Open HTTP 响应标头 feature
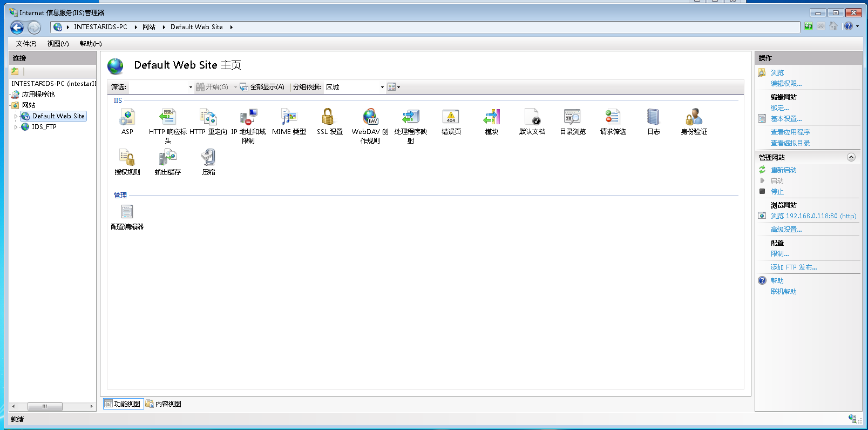 168,125
